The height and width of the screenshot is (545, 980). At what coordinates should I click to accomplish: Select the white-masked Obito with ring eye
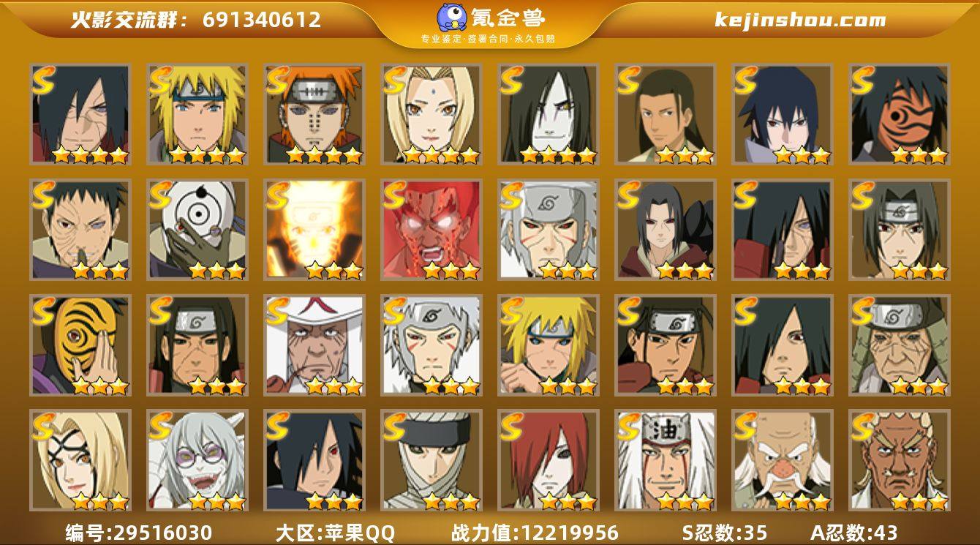click(x=197, y=230)
